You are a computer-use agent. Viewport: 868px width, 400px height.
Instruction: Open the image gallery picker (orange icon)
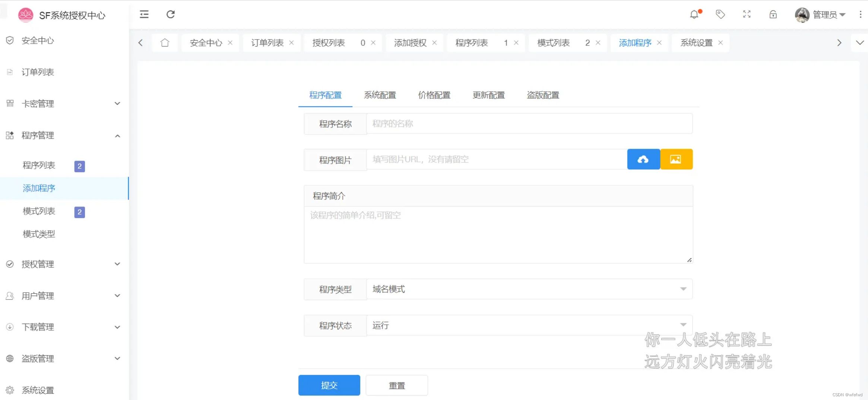click(676, 159)
